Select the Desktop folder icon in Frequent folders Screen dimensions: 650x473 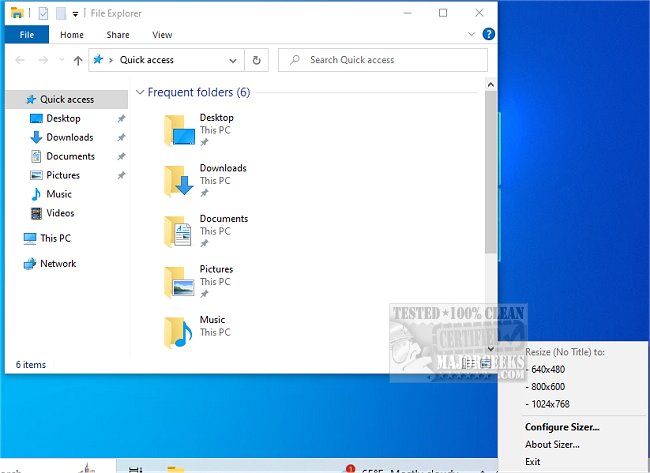(x=179, y=130)
